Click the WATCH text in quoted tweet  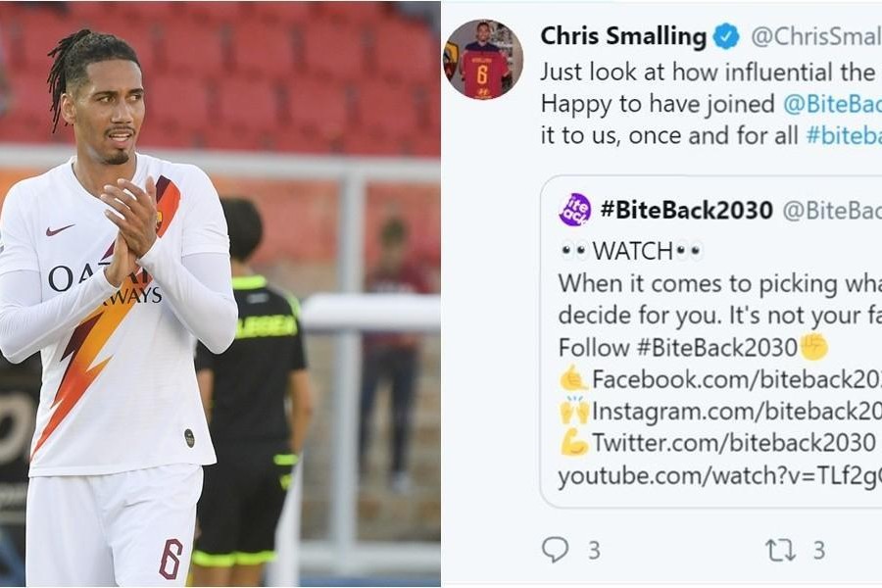tap(633, 251)
